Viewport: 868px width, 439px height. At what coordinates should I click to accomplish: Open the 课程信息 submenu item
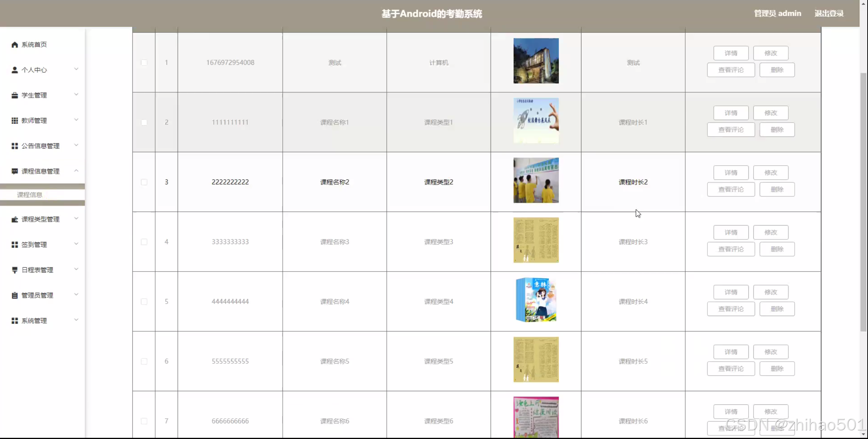point(30,195)
